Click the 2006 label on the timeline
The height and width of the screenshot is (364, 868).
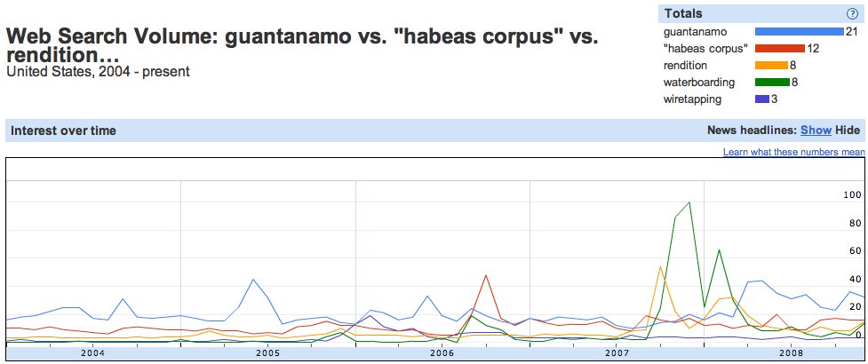(x=442, y=353)
